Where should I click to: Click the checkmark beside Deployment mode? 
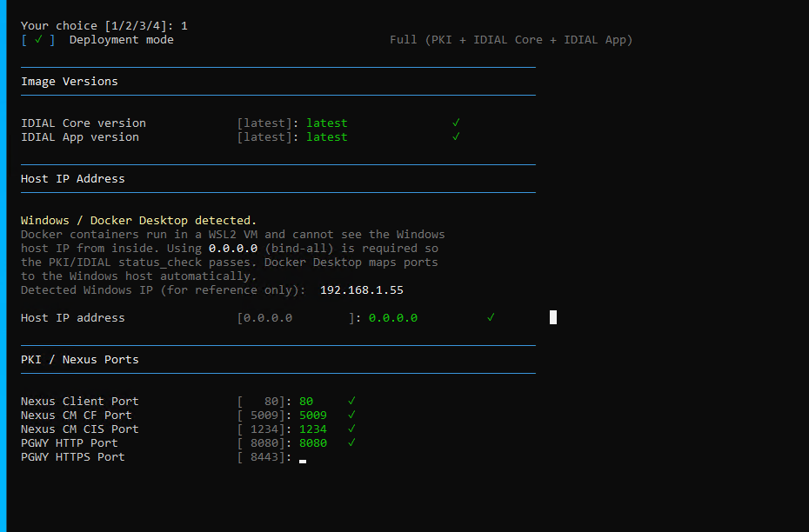38,40
